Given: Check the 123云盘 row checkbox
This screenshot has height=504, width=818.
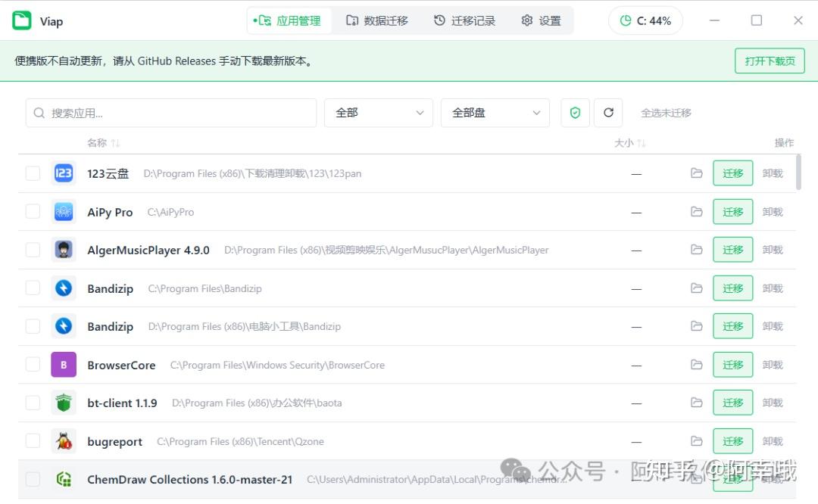Looking at the screenshot, I should tap(33, 173).
